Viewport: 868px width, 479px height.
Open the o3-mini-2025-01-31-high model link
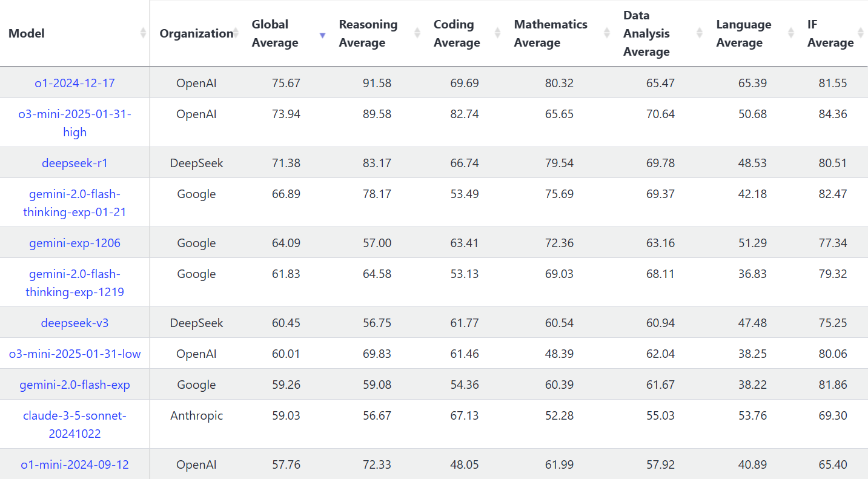pos(75,123)
